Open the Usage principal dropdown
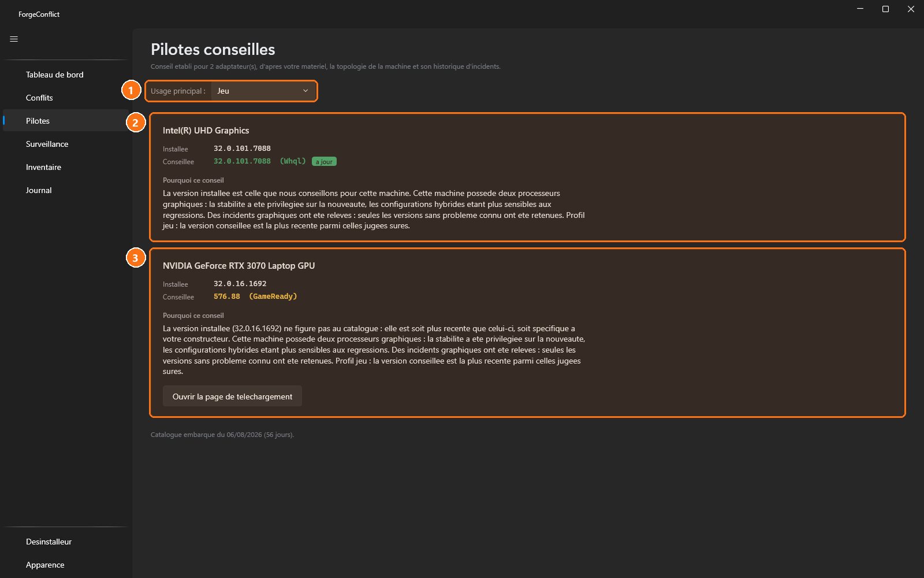 tap(264, 91)
